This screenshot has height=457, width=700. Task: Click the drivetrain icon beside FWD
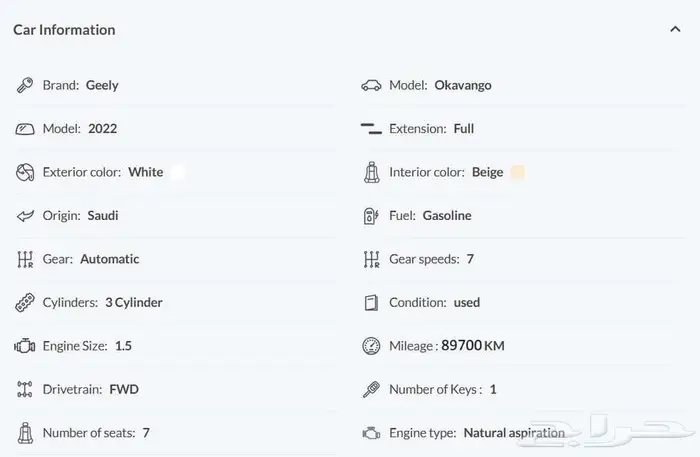point(25,389)
